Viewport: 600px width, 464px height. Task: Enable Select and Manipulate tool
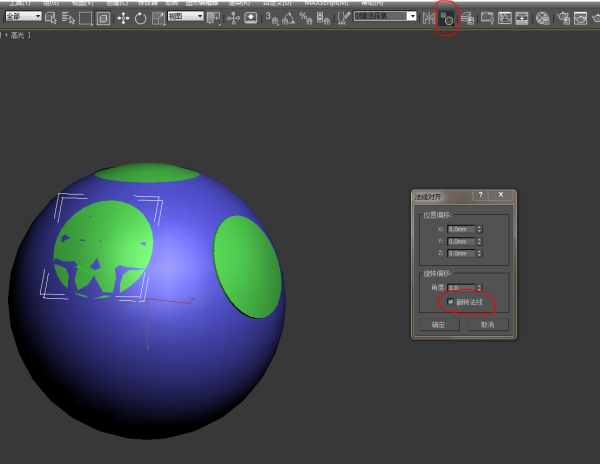(x=233, y=18)
